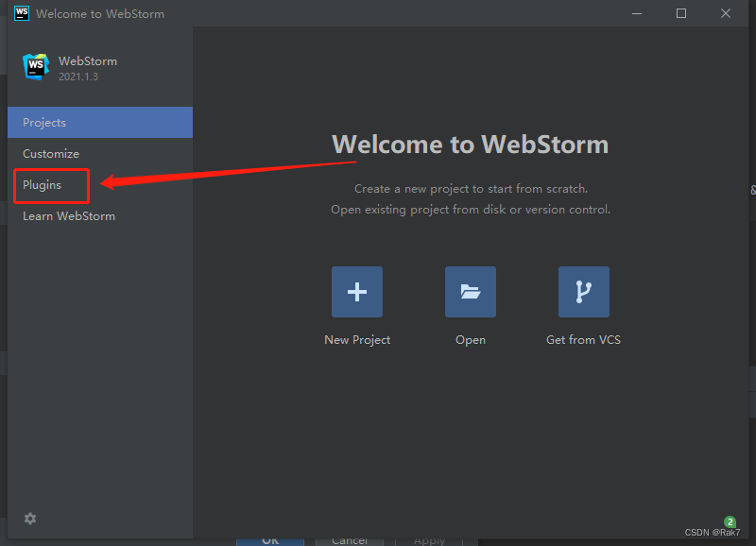Viewport: 756px width, 546px height.
Task: Go to Learn WebStorm tab
Action: point(100,216)
